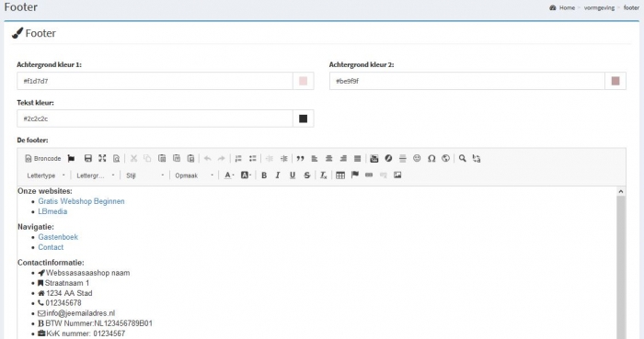Image resolution: width=644 pixels, height=339 pixels.
Task: Insert anchor flag in second toolbar row
Action: click(x=355, y=175)
